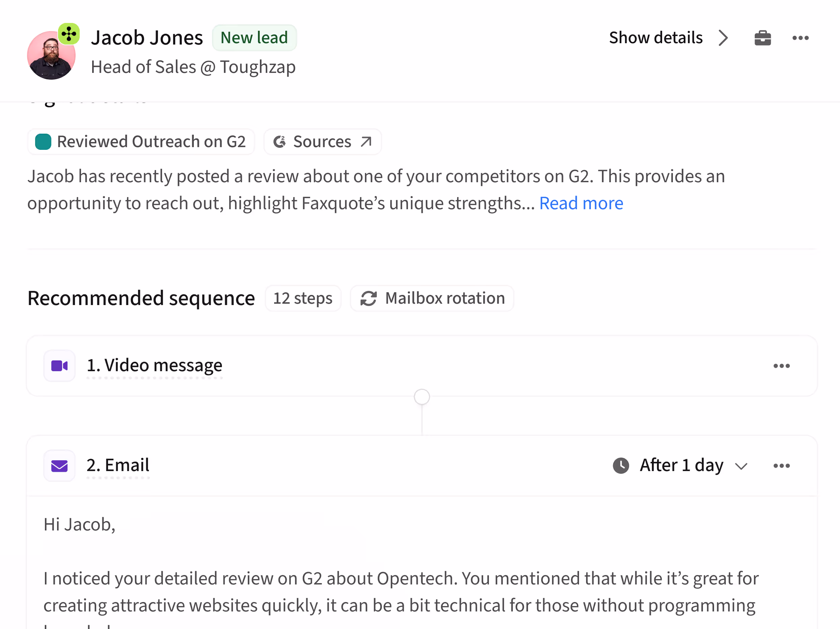This screenshot has height=629, width=840.
Task: Click the teal square Outreach swatch
Action: point(43,142)
